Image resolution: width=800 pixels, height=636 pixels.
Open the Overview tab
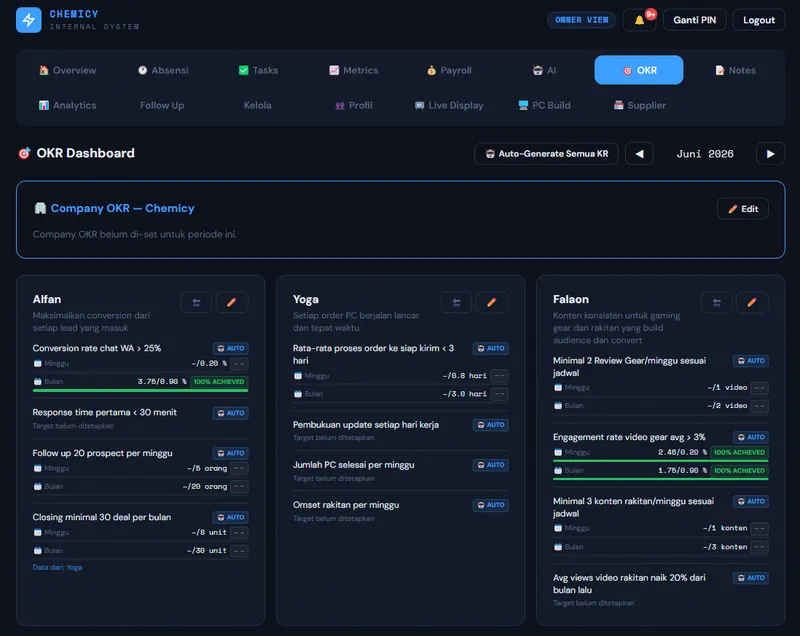68,70
